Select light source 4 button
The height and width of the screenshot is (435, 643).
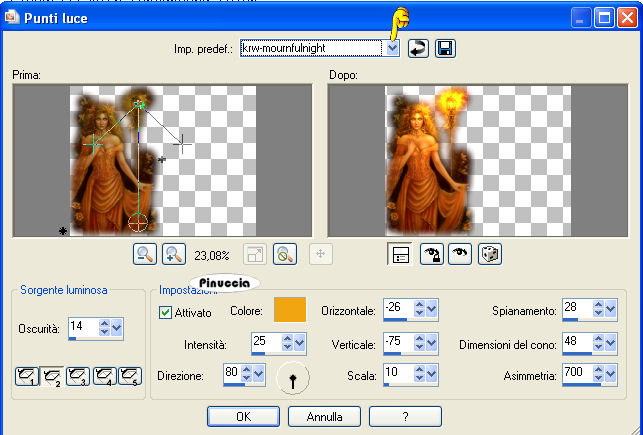pyautogui.click(x=105, y=376)
